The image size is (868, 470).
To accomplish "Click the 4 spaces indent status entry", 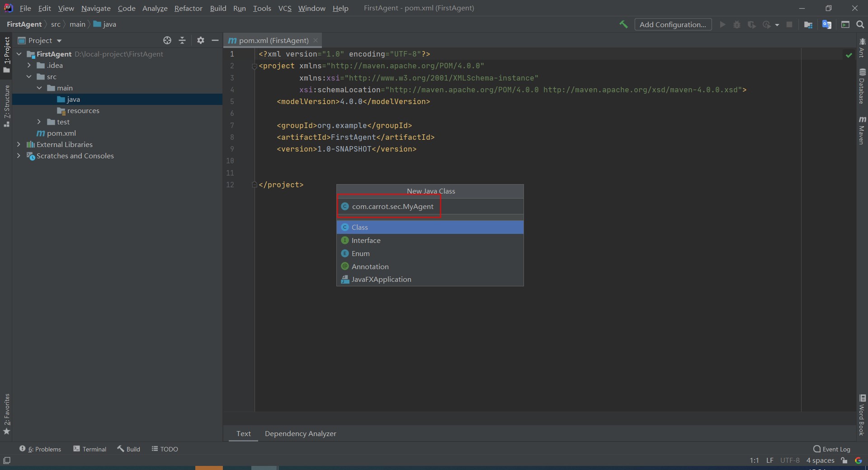I will point(820,461).
